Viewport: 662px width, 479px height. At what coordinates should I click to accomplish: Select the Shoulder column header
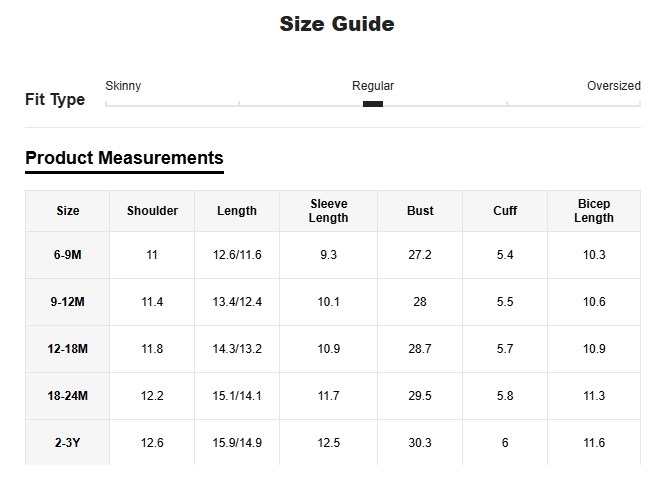coord(152,211)
